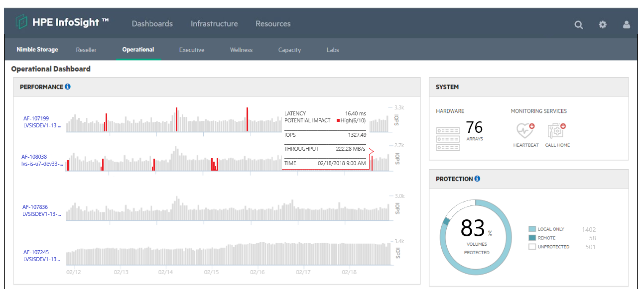644x289 pixels.
Task: Click the HEARTBEAT label
Action: (x=526, y=145)
